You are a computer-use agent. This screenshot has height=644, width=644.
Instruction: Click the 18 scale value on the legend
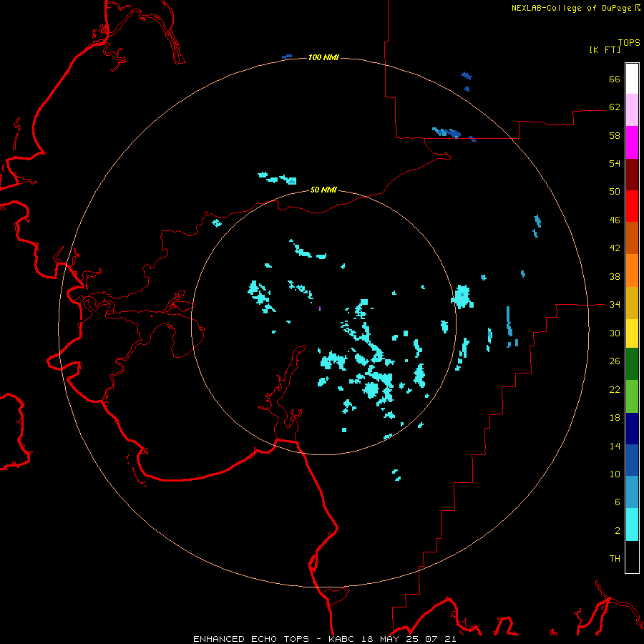click(615, 418)
